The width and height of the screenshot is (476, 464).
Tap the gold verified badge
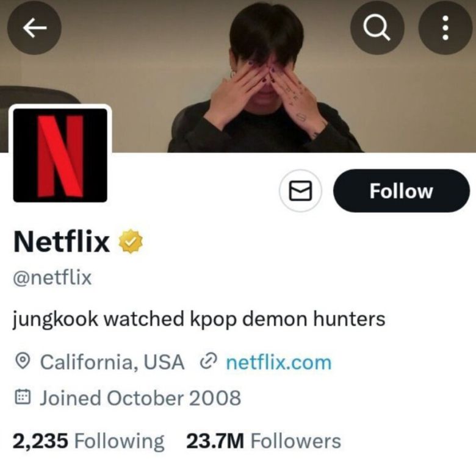click(x=131, y=241)
